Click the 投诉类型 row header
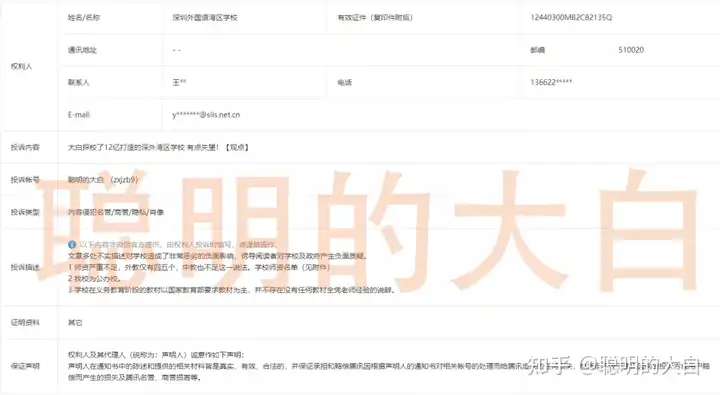720x395 pixels. (25, 212)
